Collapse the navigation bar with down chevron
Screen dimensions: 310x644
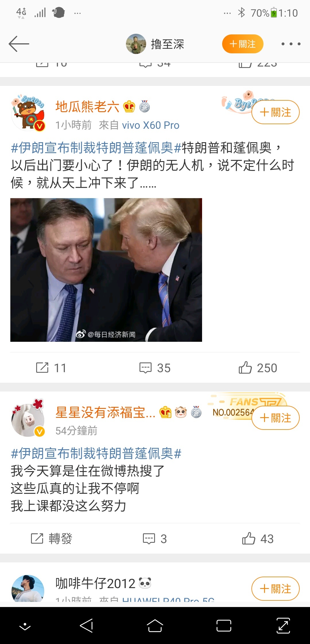point(25,626)
